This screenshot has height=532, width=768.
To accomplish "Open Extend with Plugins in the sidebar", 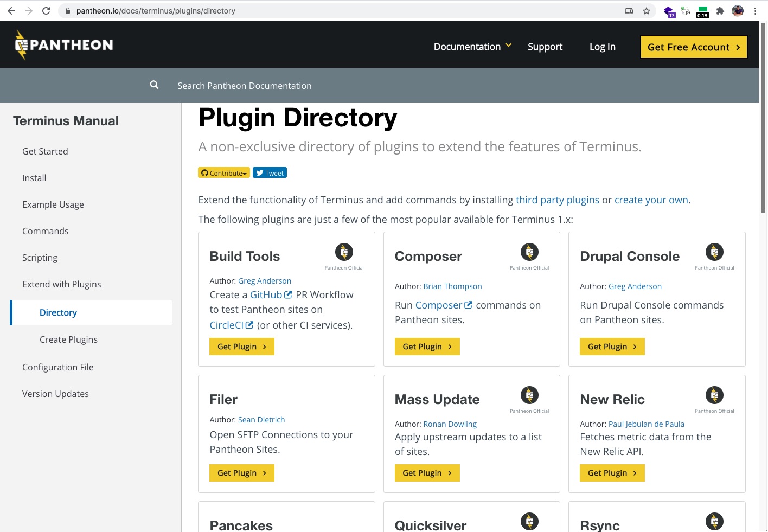I will [62, 284].
